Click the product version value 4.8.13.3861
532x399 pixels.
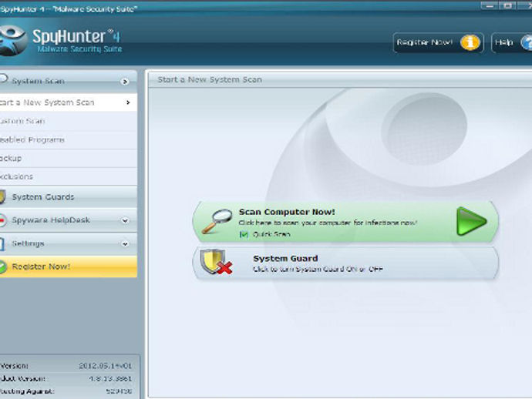tap(110, 379)
